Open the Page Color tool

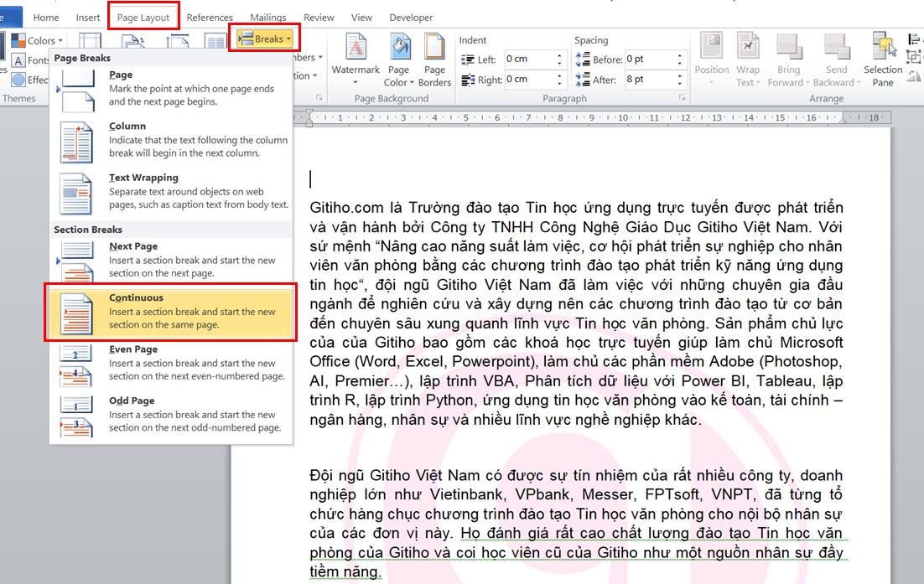pyautogui.click(x=399, y=59)
